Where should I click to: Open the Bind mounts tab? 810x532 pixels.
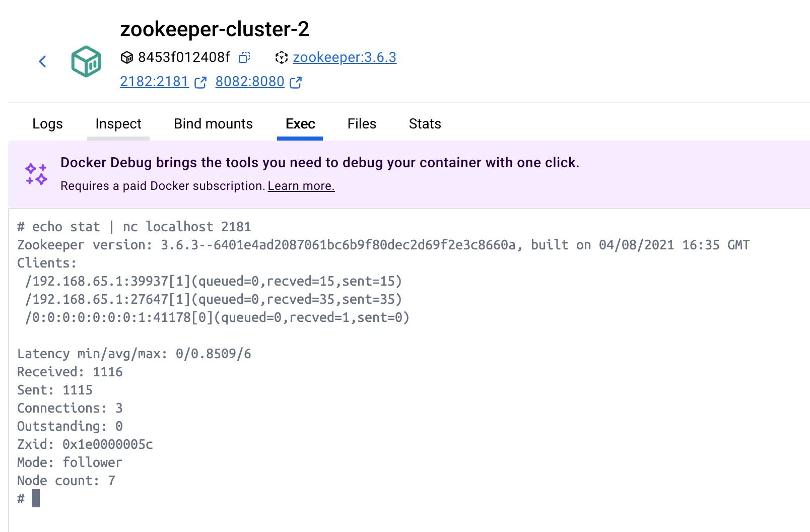click(213, 124)
